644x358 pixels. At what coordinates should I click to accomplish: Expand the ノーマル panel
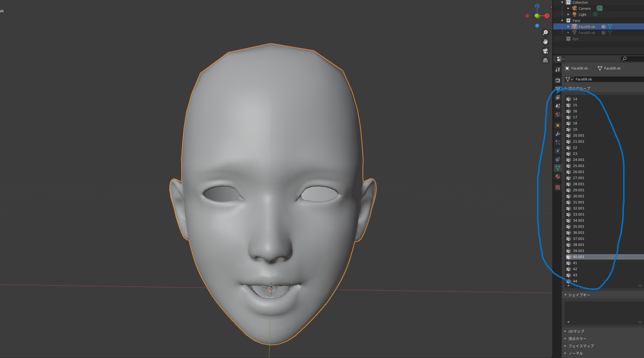coord(566,353)
